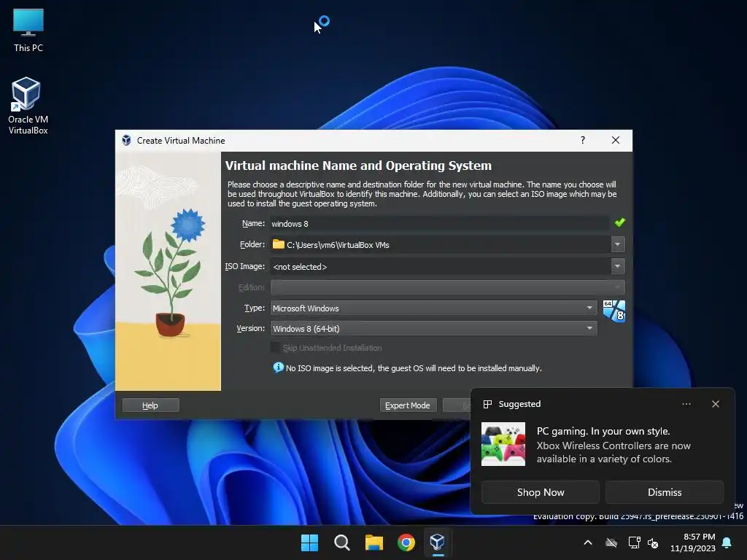The image size is (747, 560).
Task: Click the Suggested app icon in notification header
Action: (x=487, y=404)
